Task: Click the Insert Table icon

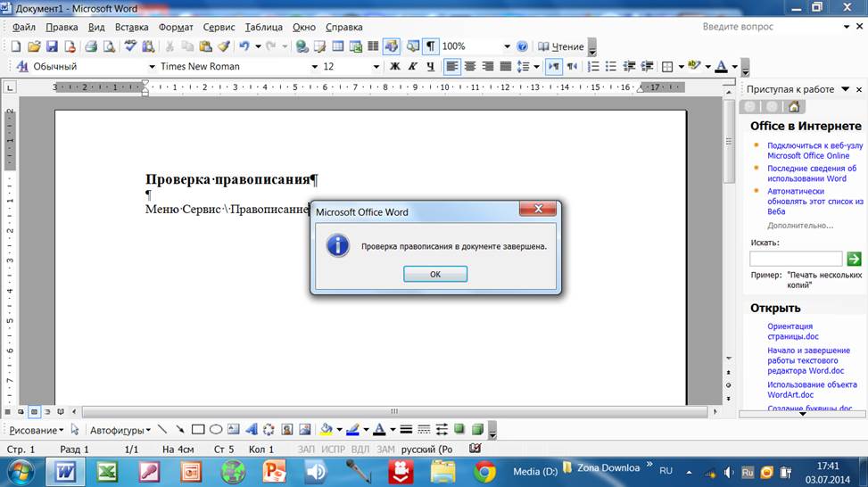Action: tap(338, 46)
